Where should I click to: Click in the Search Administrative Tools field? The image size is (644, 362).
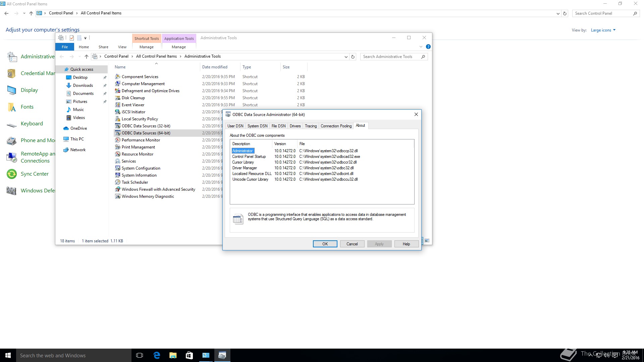tap(391, 57)
